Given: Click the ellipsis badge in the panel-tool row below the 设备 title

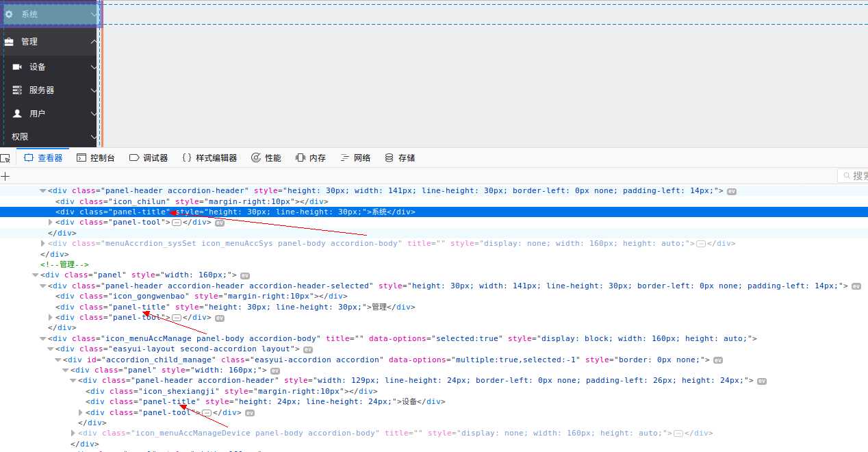Looking at the screenshot, I should [x=207, y=413].
